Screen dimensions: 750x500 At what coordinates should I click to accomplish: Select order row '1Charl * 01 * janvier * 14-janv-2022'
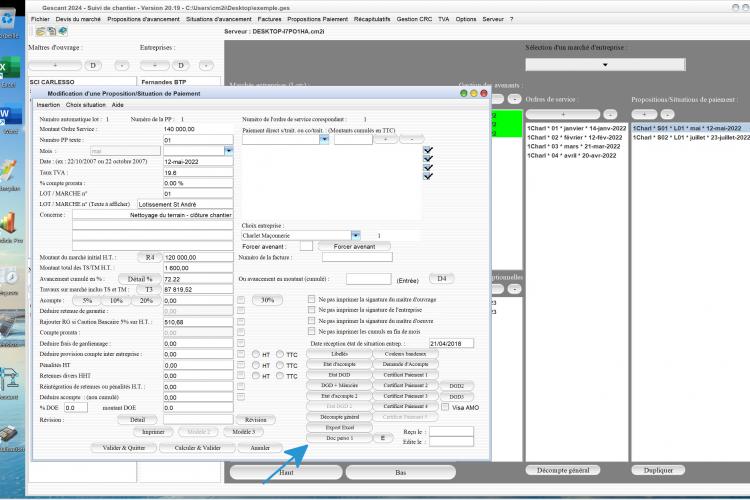[576, 128]
